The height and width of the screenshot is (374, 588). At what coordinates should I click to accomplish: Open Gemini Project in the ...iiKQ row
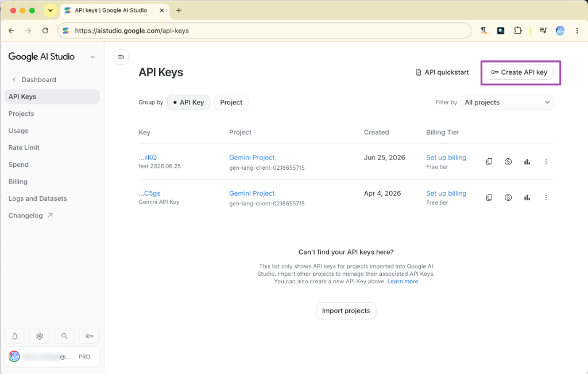pos(252,157)
